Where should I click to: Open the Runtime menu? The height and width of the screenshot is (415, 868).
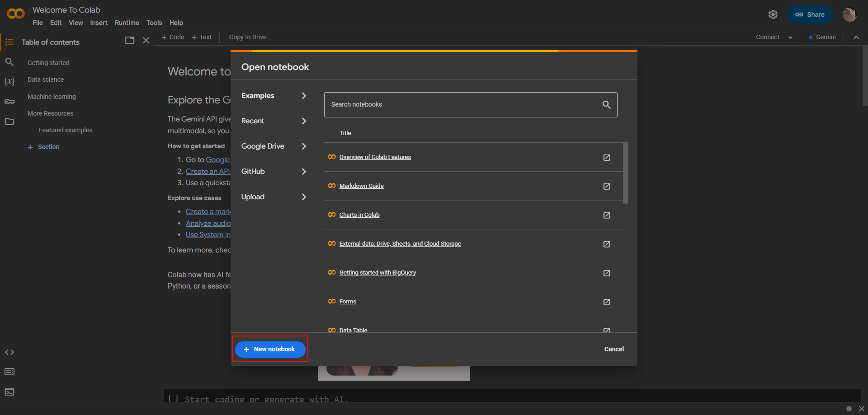(127, 23)
